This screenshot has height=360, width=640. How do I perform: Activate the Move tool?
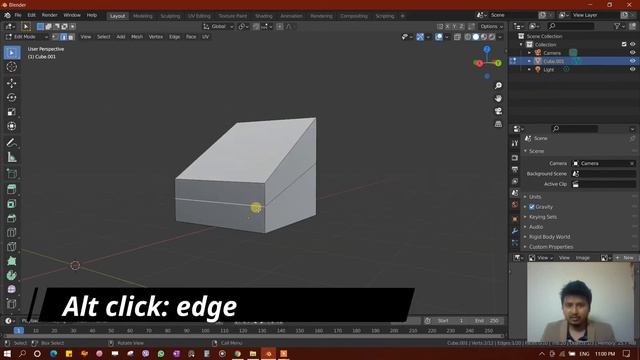coord(12,83)
